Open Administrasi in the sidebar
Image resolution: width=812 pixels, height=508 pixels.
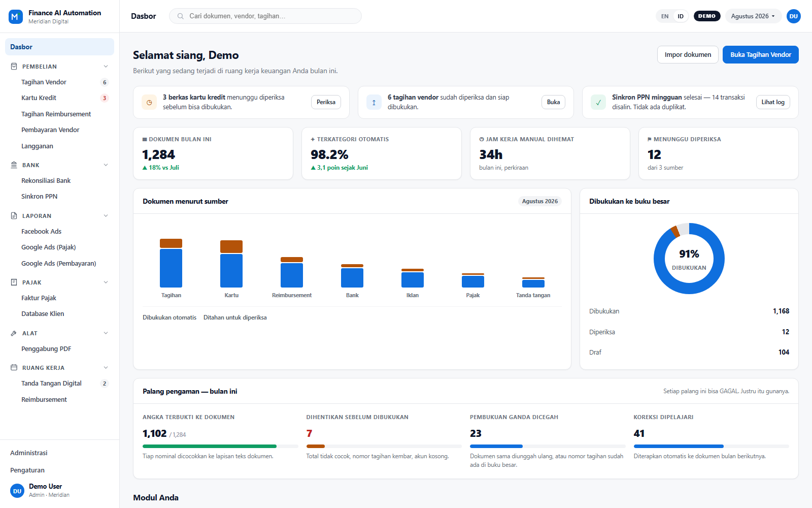click(x=59, y=453)
